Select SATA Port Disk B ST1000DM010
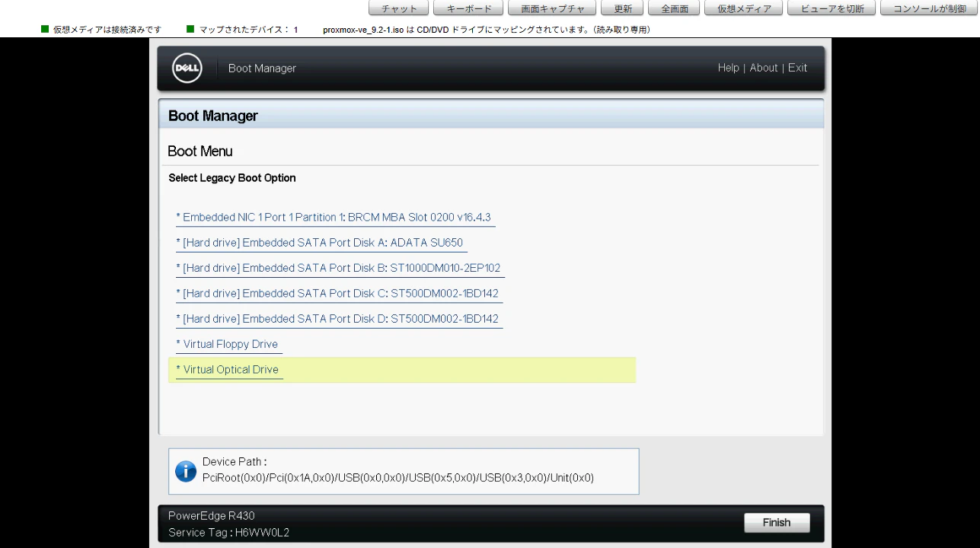Screen dimensions: 980x548 [x=340, y=268]
